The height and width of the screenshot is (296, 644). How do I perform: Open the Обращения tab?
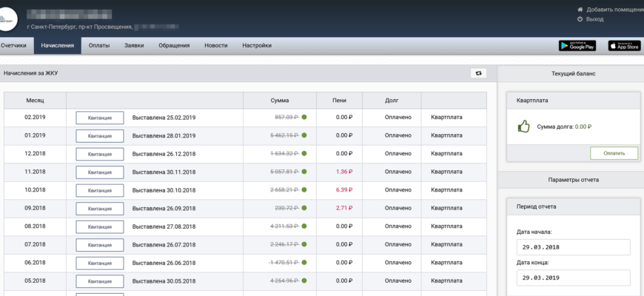pos(174,46)
